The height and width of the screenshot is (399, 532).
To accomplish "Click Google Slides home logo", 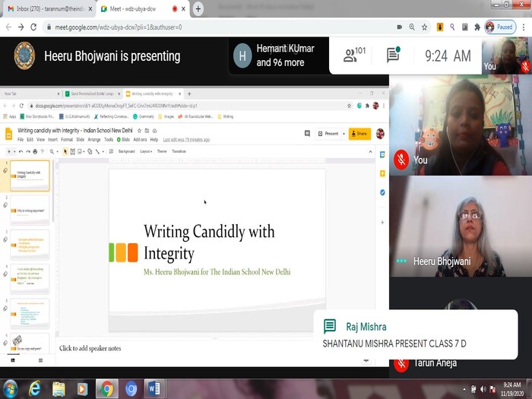I will [8, 134].
